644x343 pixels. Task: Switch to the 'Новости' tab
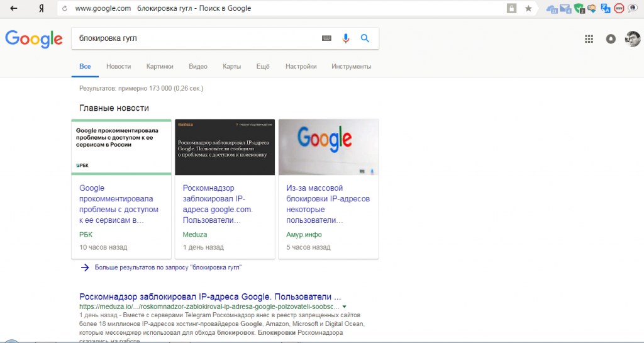[x=119, y=67]
